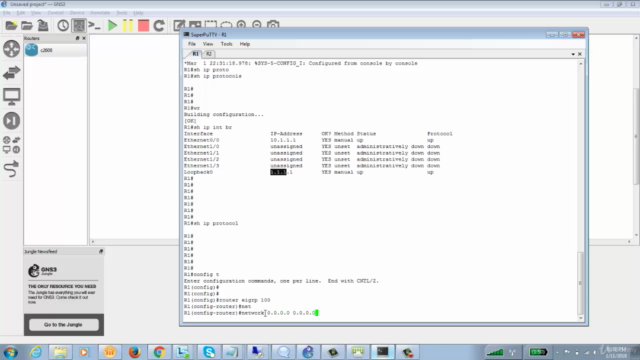Suspend all devices with yellow pause button
This screenshot has width=640, height=360.
click(128, 26)
